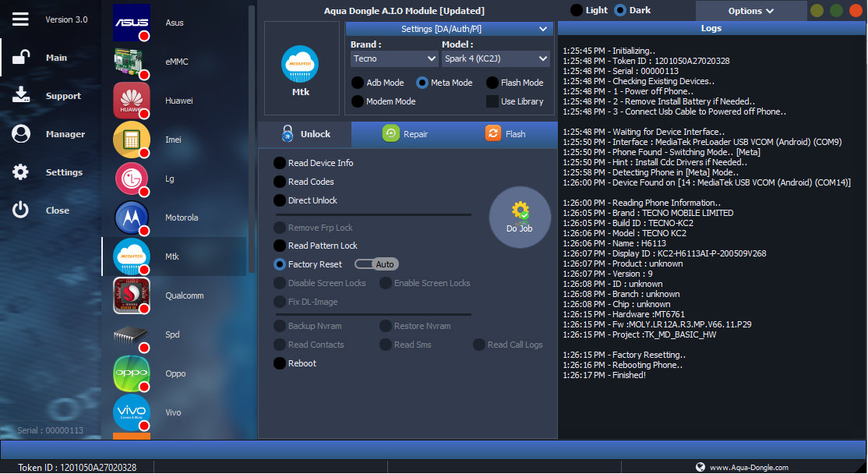Click the Unlock tab padlock icon
This screenshot has height=474, width=868.
click(x=288, y=133)
